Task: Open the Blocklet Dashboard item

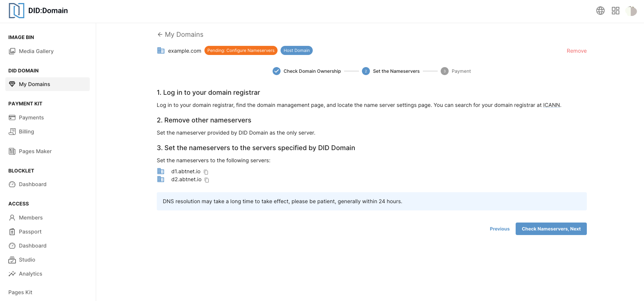Action: [x=33, y=184]
